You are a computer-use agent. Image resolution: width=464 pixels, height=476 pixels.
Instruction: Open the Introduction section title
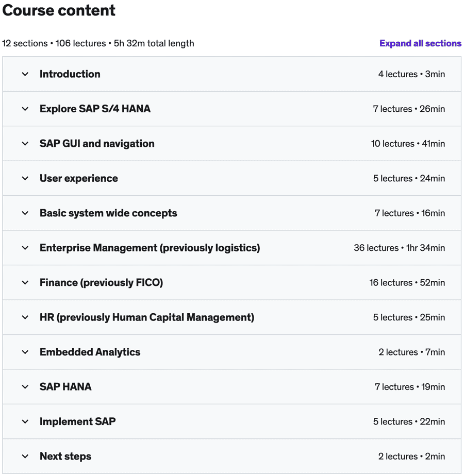click(70, 74)
